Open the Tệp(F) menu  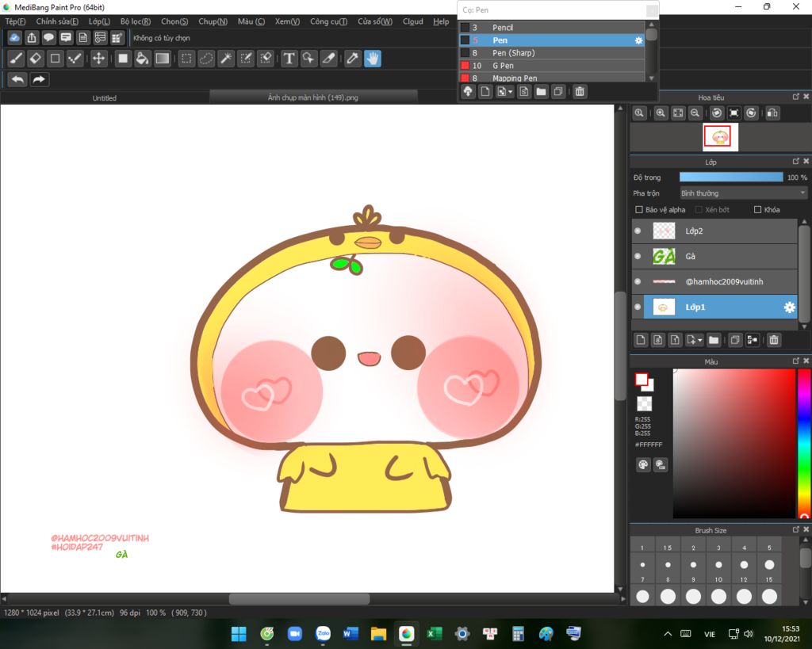point(15,21)
